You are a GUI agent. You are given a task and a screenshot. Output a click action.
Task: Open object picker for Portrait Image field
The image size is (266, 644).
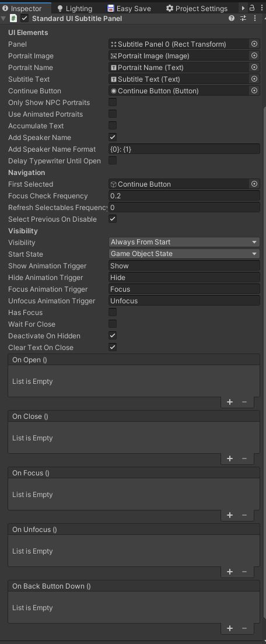254,55
